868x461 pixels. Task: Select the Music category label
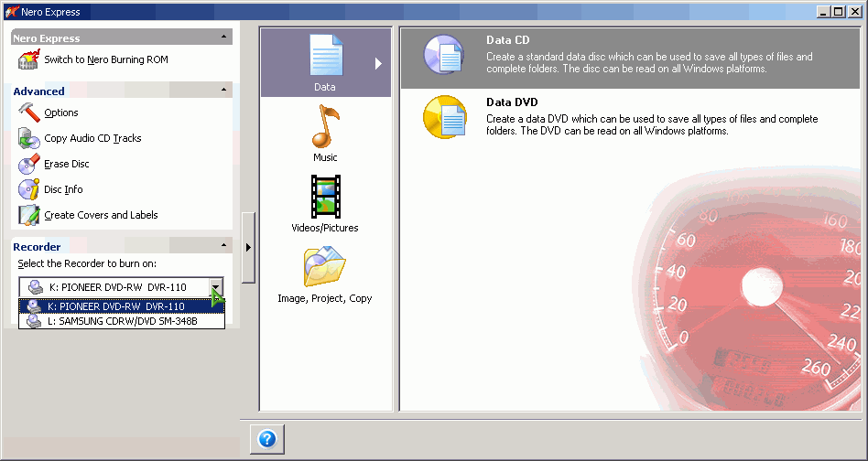tap(325, 157)
